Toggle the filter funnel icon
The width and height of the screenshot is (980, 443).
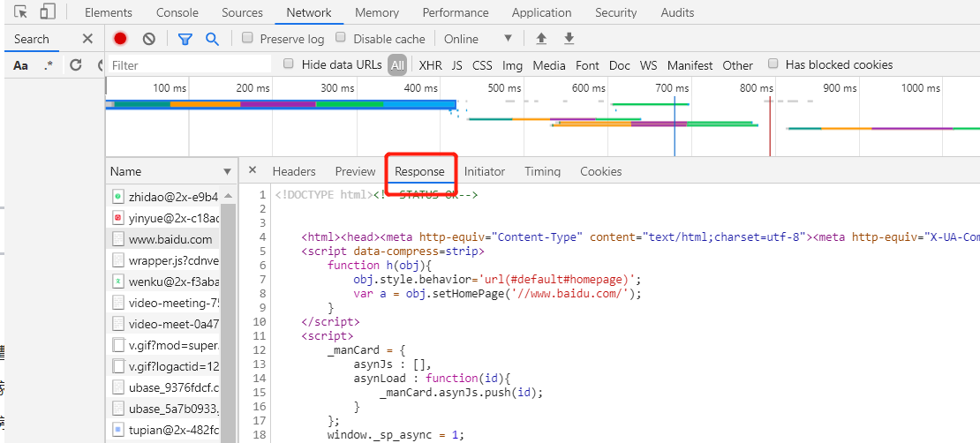tap(185, 40)
